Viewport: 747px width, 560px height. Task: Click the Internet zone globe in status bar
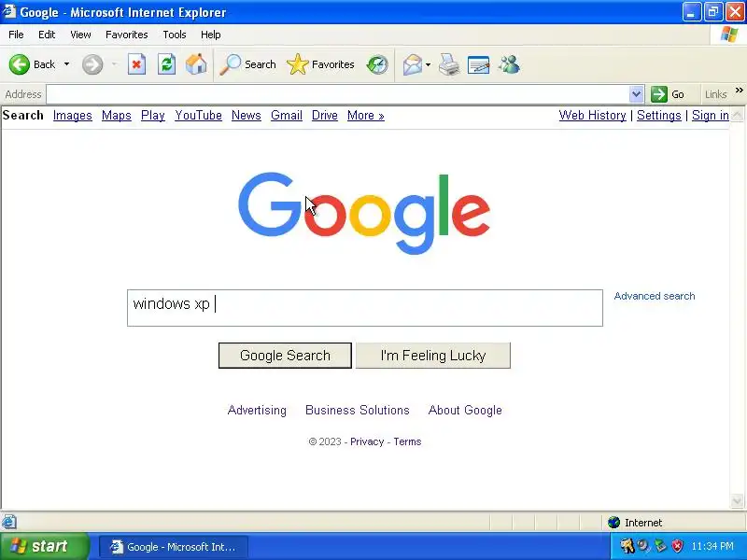[613, 523]
